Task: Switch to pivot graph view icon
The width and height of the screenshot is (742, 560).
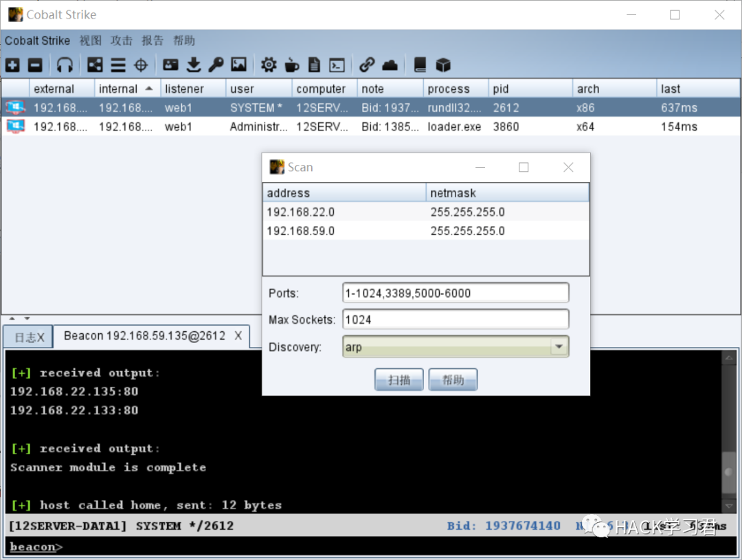Action: (x=95, y=65)
